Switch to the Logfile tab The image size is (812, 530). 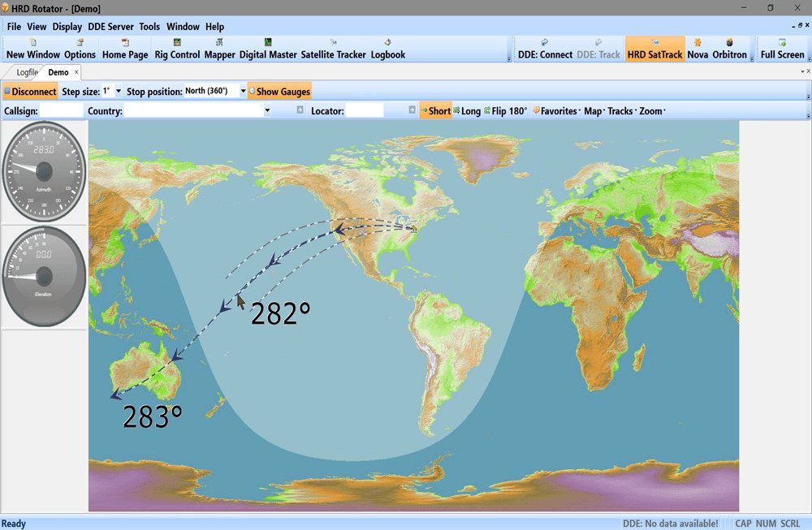(x=27, y=72)
